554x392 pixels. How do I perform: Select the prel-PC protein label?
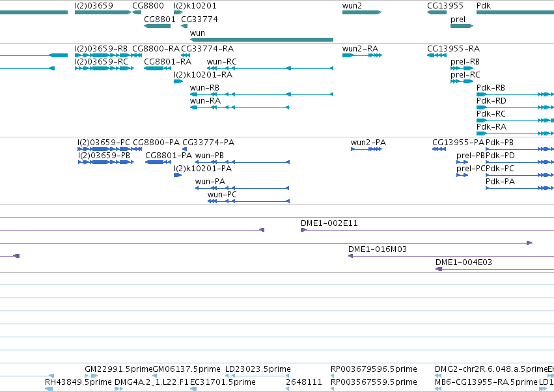(471, 169)
